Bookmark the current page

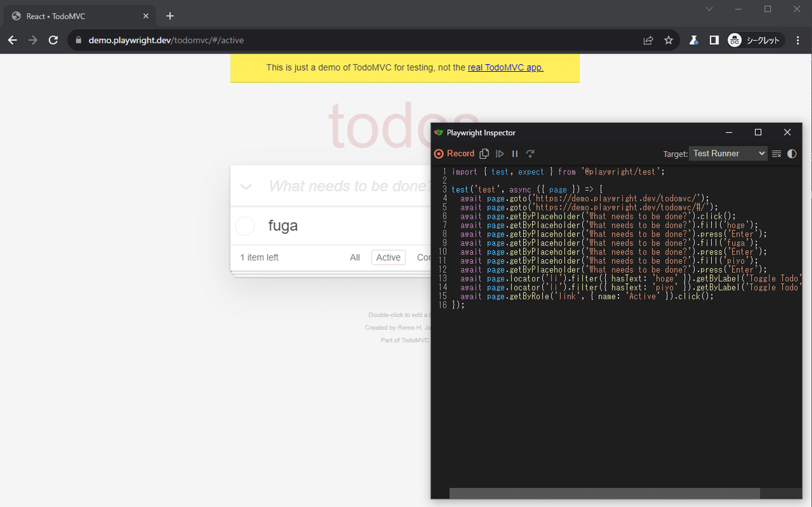[x=669, y=40]
